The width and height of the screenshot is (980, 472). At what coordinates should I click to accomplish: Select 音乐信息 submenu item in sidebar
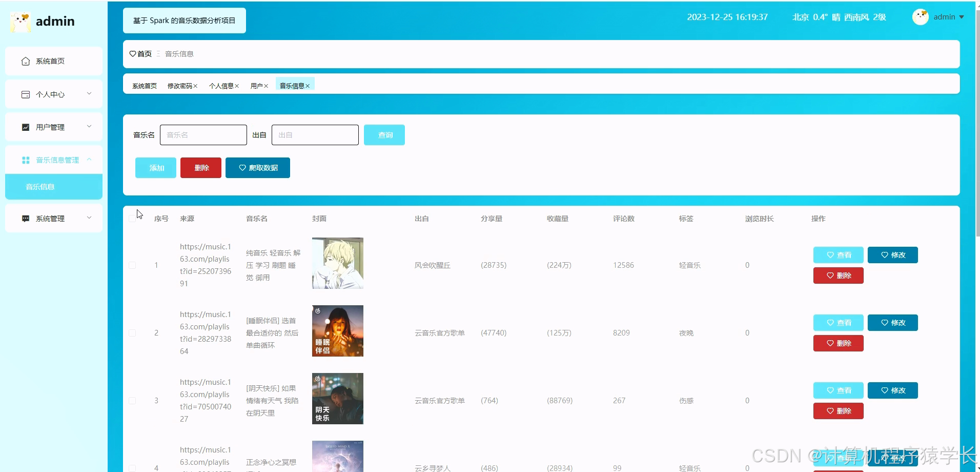point(54,187)
